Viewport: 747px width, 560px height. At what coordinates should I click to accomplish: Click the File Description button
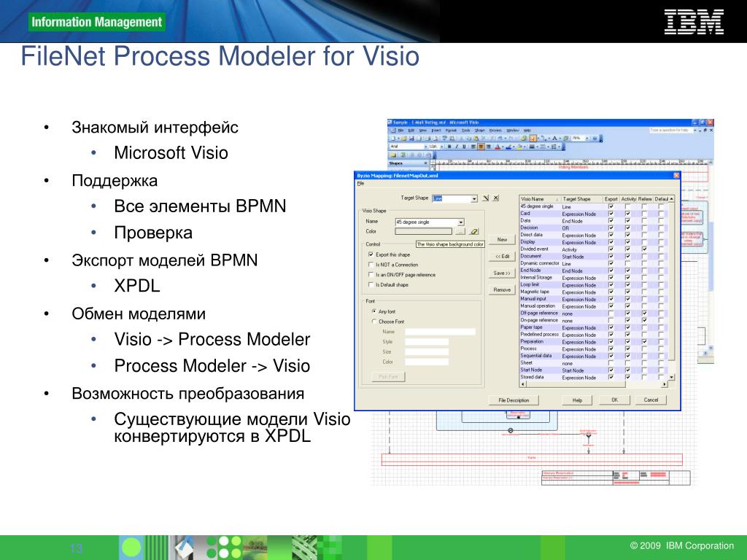click(514, 400)
